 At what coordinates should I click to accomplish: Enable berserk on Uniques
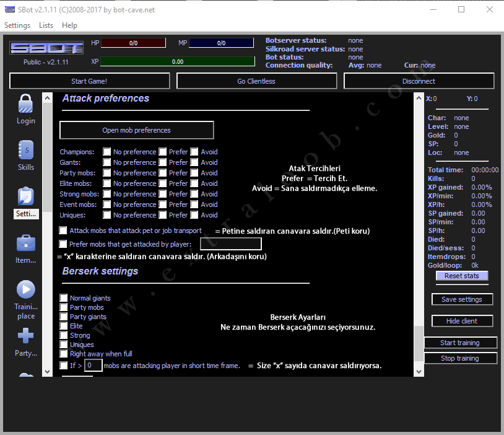pos(64,345)
